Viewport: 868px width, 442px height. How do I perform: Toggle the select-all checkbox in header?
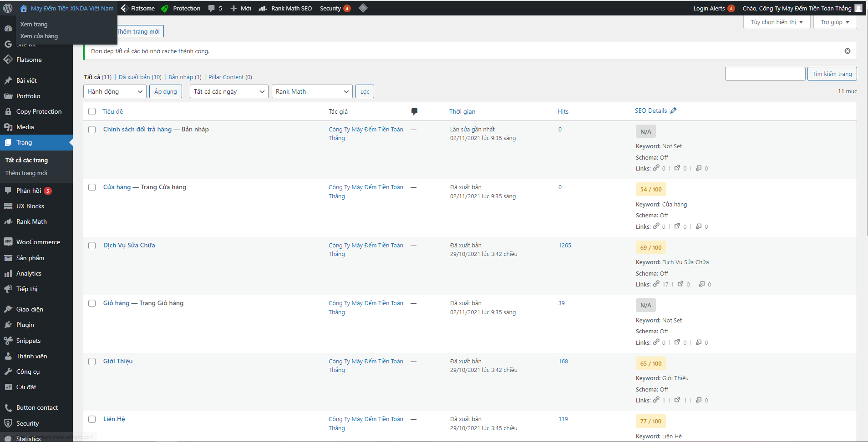coord(92,111)
